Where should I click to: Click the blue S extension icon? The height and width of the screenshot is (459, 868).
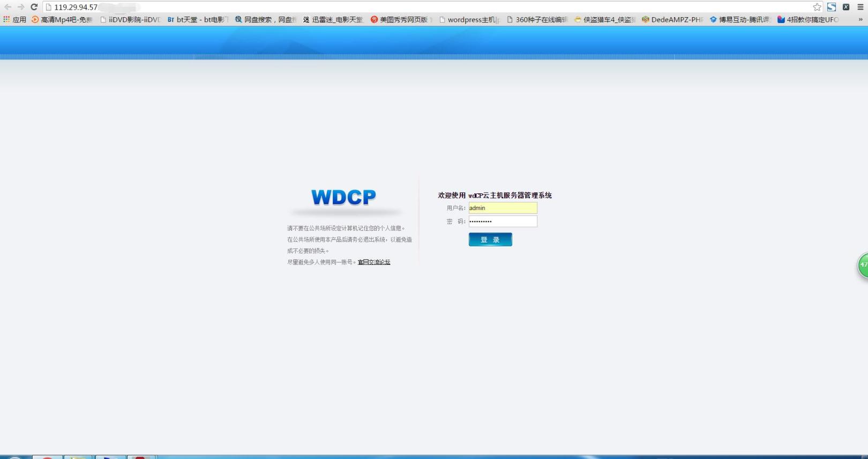(831, 7)
